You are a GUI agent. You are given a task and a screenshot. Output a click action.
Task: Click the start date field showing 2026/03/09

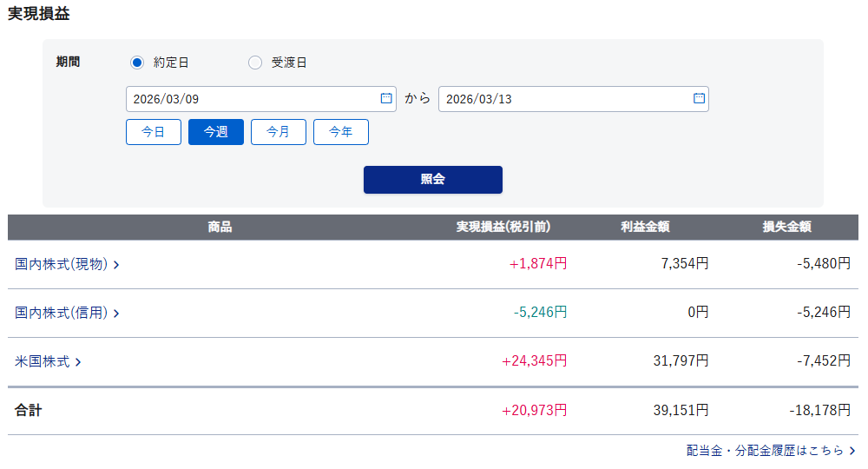[x=252, y=99]
